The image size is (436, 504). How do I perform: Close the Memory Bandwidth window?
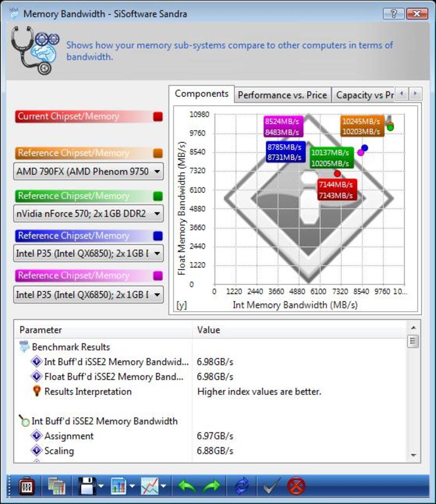[417, 13]
